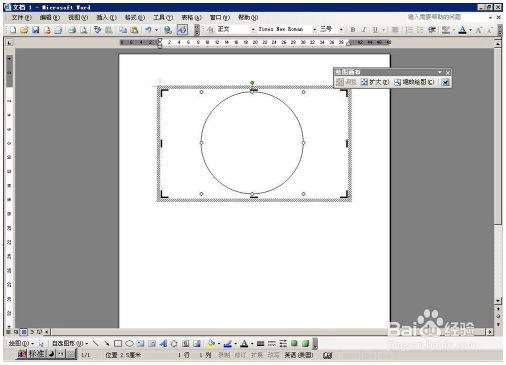The image size is (506, 365).
Task: Toggle Italic formatting
Action: [364, 30]
